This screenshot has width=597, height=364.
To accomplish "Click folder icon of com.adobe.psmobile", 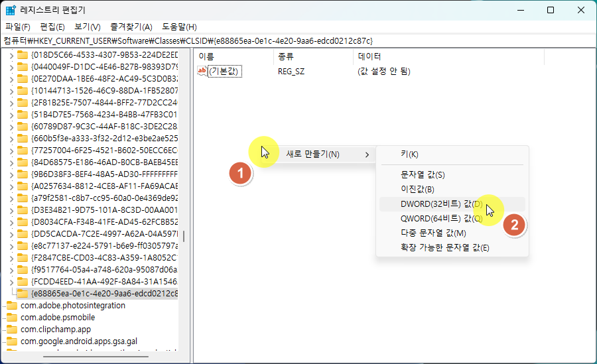I will point(12,317).
